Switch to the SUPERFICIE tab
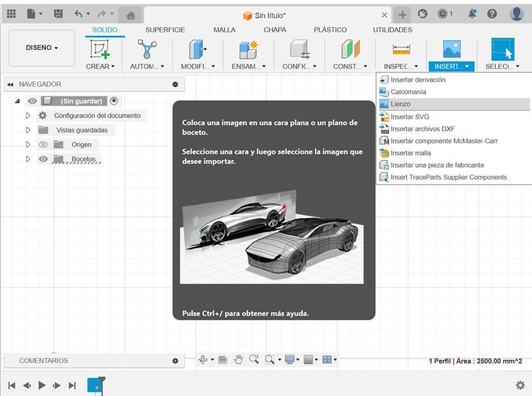 [x=165, y=30]
